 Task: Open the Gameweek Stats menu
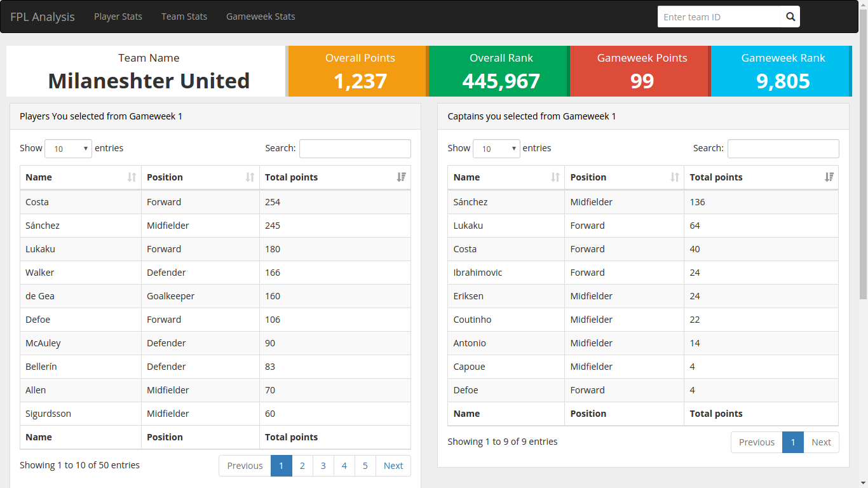click(261, 17)
